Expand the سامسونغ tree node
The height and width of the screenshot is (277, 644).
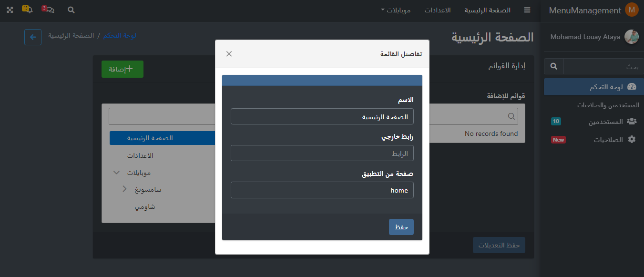pos(124,189)
